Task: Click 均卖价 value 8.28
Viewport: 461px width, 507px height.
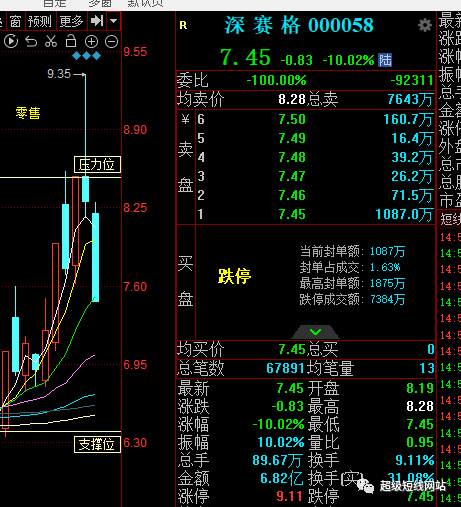Action: [292, 99]
